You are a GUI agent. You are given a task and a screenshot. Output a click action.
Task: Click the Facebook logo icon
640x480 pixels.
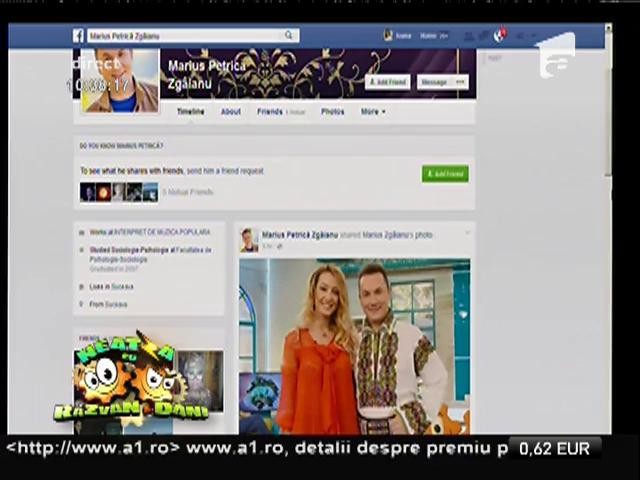coord(78,36)
